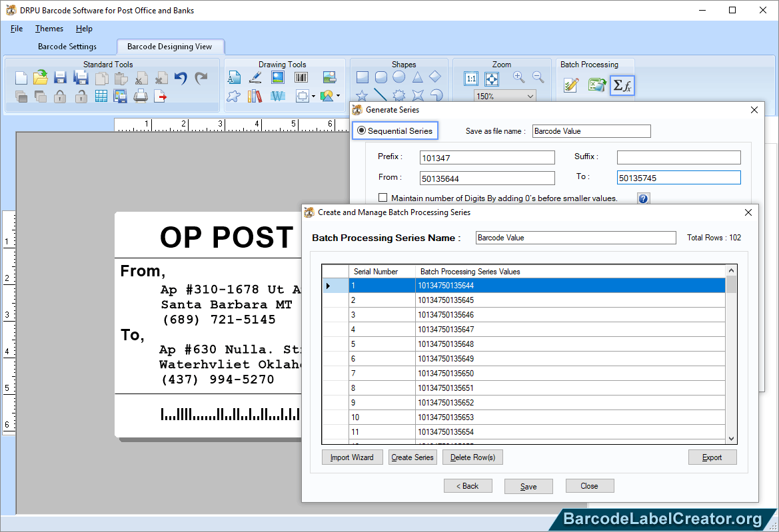Redo the last undone action
Viewport: 779px width, 532px height.
tap(201, 78)
